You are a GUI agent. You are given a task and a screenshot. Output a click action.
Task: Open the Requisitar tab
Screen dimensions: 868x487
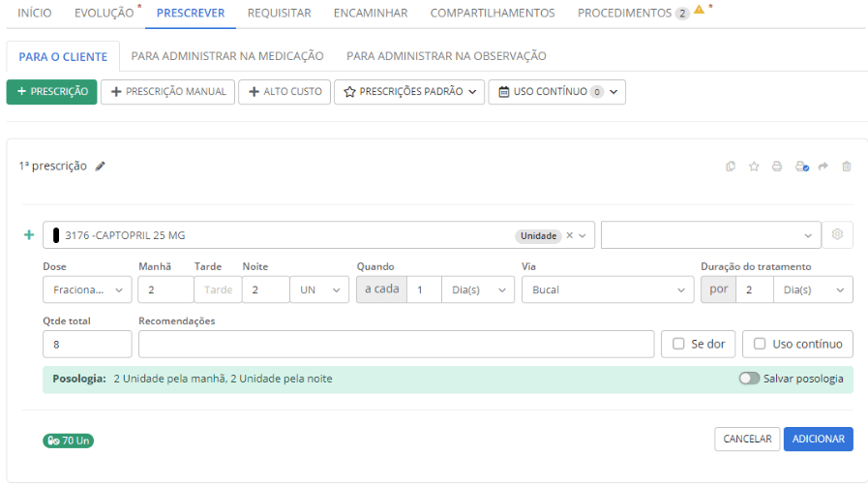[x=279, y=13]
